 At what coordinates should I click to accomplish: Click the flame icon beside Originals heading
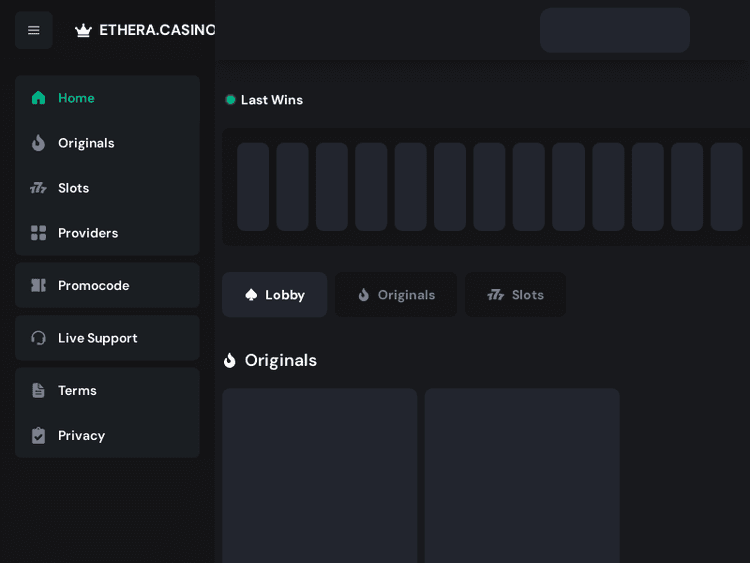point(230,360)
